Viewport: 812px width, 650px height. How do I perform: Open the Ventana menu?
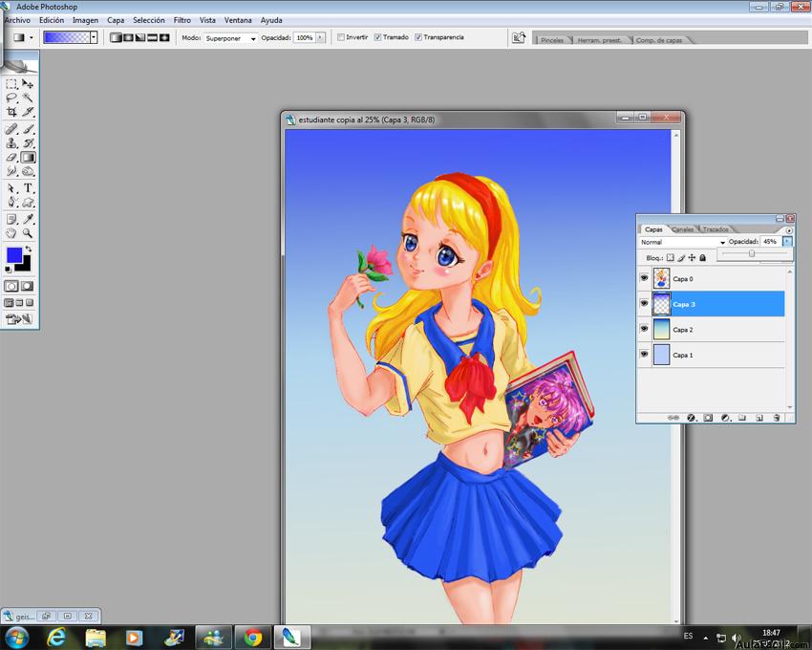pyautogui.click(x=238, y=20)
